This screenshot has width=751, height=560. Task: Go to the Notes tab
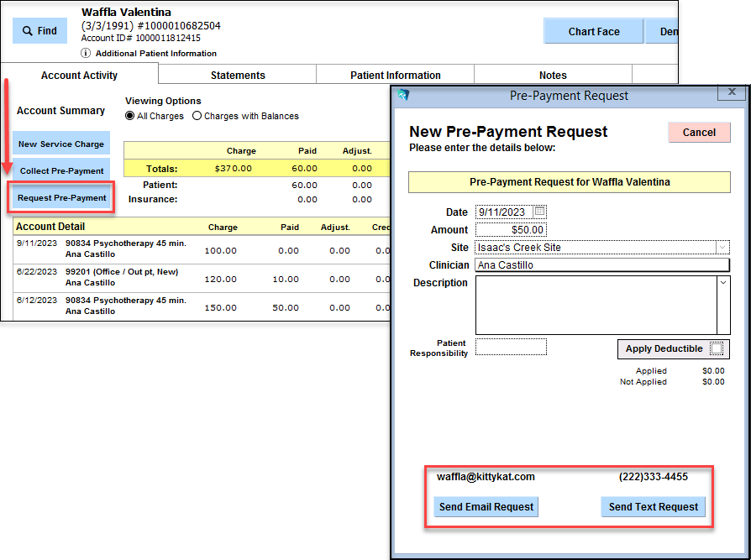(x=553, y=76)
